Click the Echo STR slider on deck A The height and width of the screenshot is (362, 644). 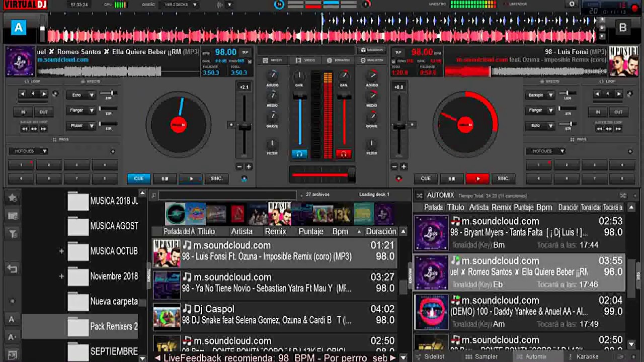pyautogui.click(x=108, y=94)
